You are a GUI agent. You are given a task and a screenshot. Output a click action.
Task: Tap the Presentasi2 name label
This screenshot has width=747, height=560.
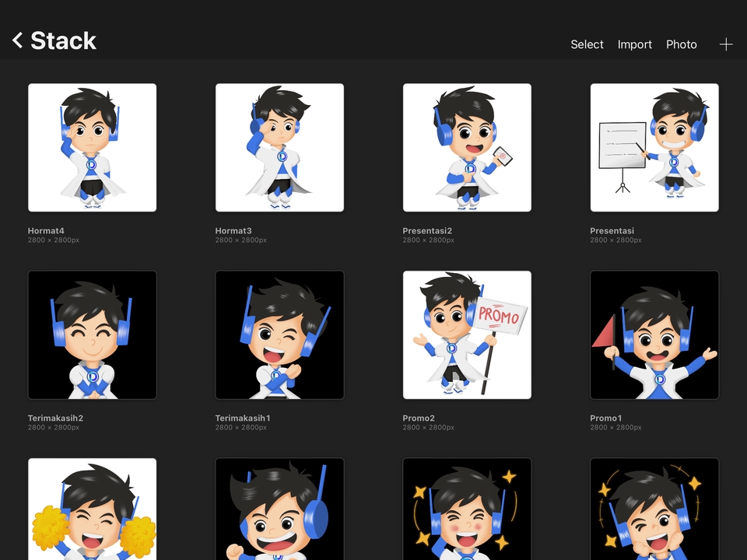pyautogui.click(x=427, y=230)
